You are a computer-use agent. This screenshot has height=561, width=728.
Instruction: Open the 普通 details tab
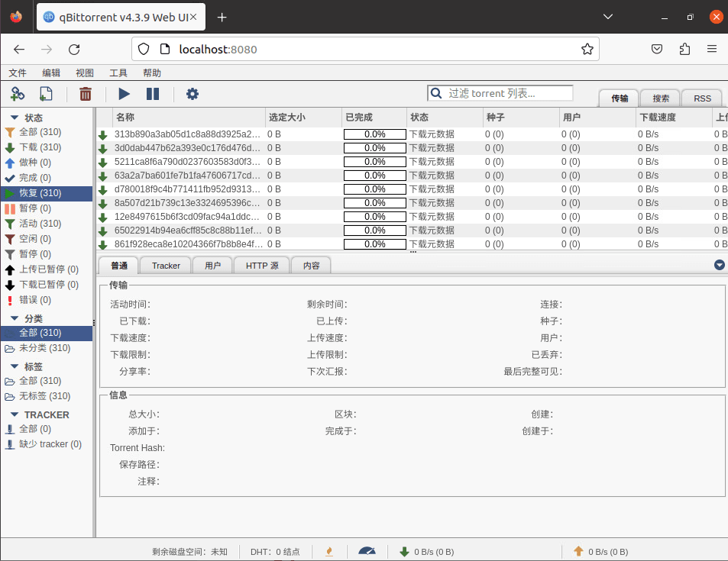pyautogui.click(x=119, y=266)
